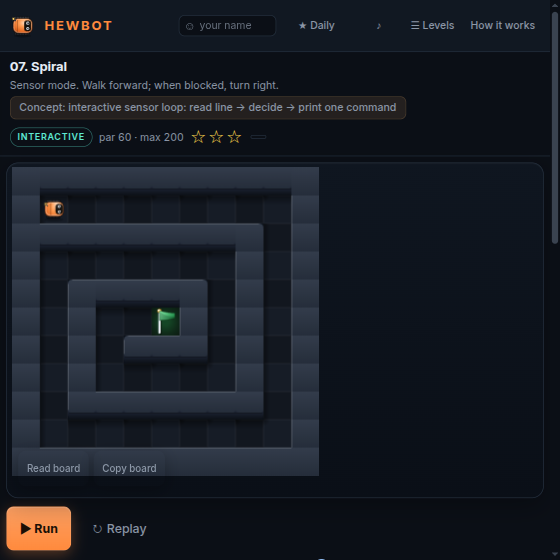Screen dimensions: 560x560
Task: Click the third star rating icon
Action: pos(234,137)
